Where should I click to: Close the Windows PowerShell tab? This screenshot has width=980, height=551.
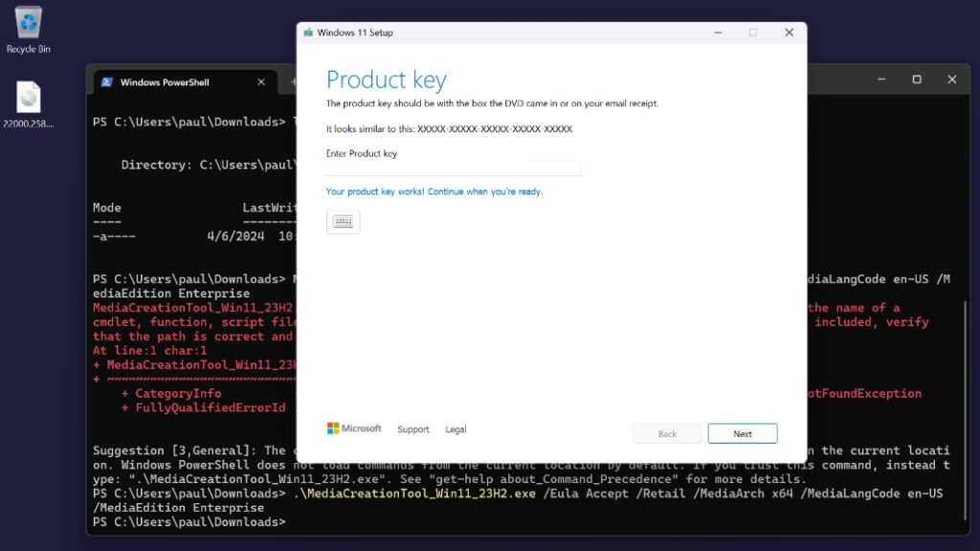pyautogui.click(x=261, y=82)
